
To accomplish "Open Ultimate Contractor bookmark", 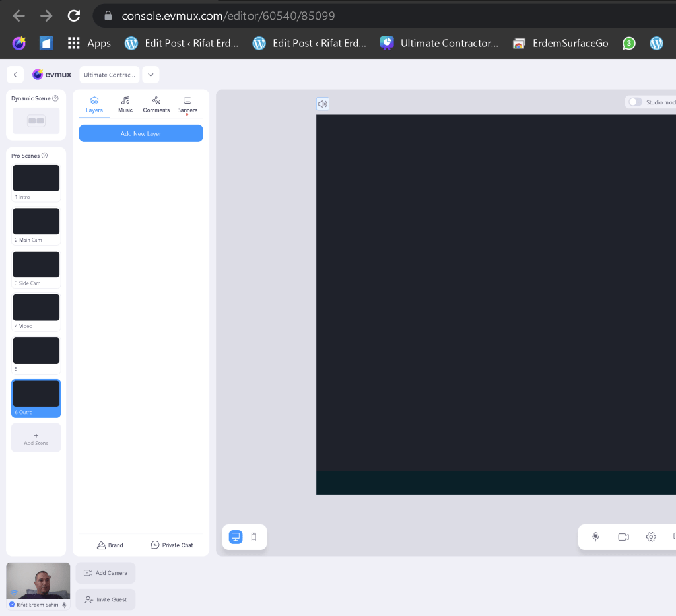I will (x=439, y=43).
